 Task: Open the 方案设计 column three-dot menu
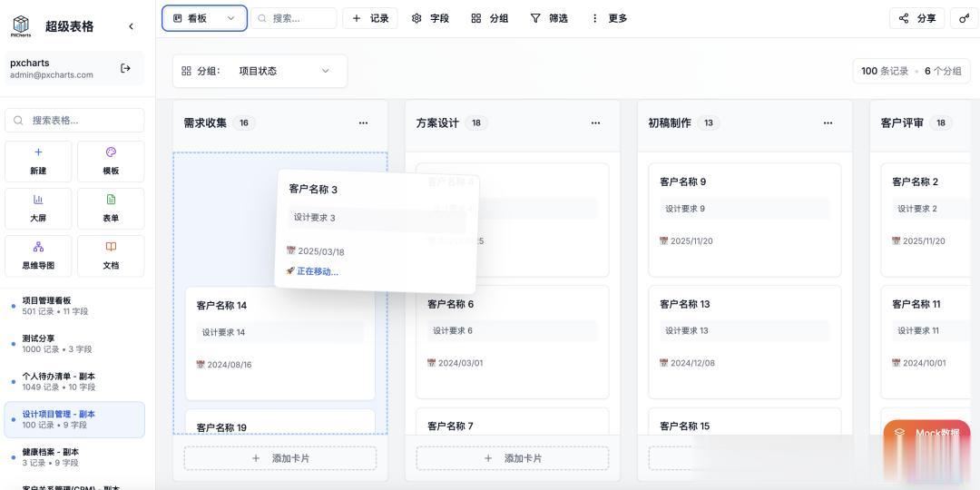click(x=595, y=123)
